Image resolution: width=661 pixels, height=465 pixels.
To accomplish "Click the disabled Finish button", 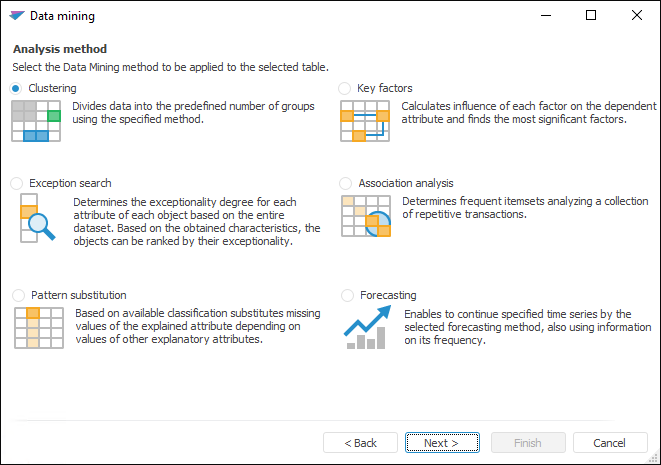I will 527,443.
